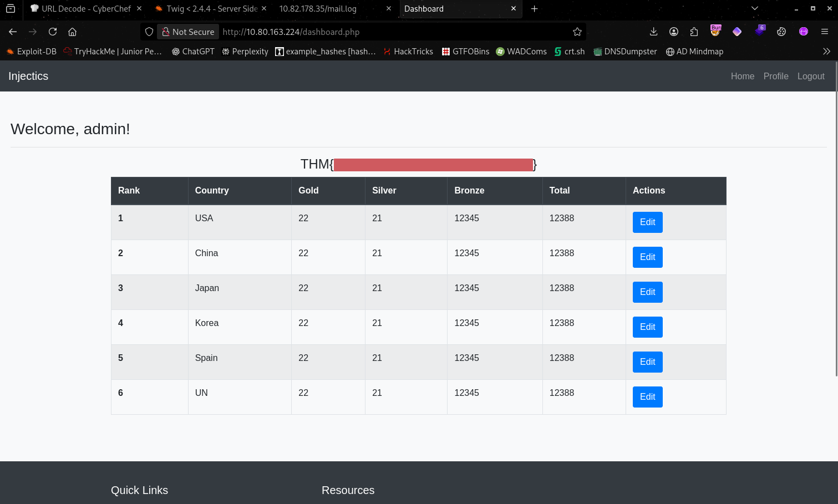Viewport: 838px width, 504px height.
Task: Open the extensions puzzle icon
Action: [x=694, y=32]
